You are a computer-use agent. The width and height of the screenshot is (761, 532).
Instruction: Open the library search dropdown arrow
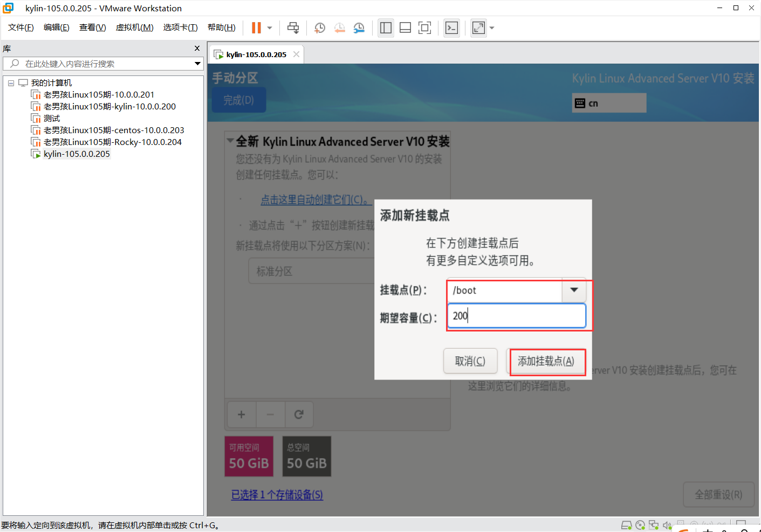(x=197, y=64)
